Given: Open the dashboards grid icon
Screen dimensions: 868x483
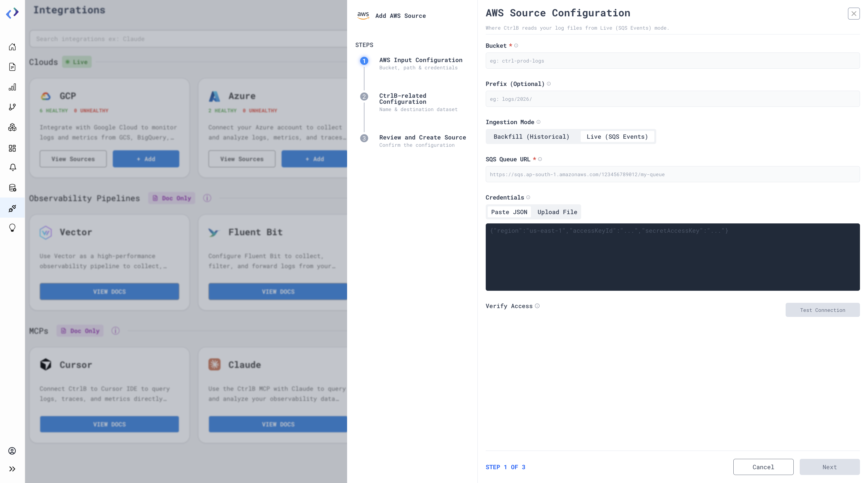Looking at the screenshot, I should click(x=12, y=148).
